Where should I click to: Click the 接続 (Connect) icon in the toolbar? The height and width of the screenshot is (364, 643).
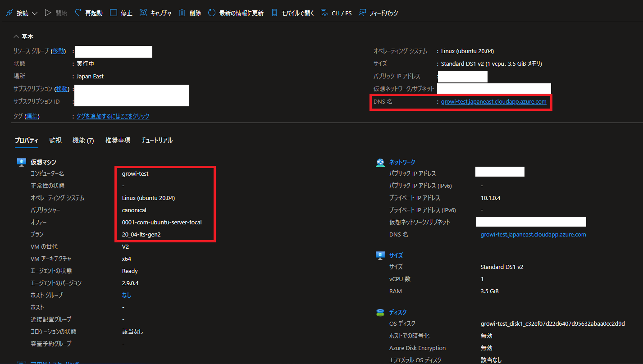[9, 13]
